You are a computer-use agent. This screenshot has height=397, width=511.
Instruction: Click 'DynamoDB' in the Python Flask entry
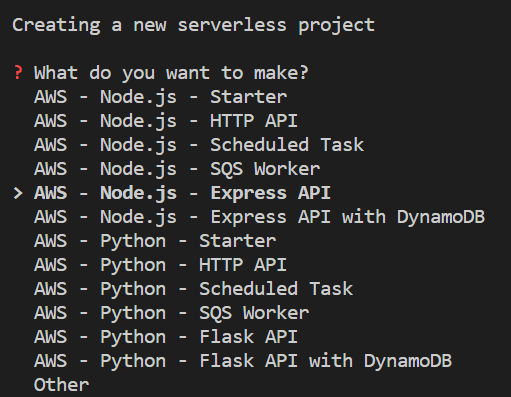tap(408, 361)
